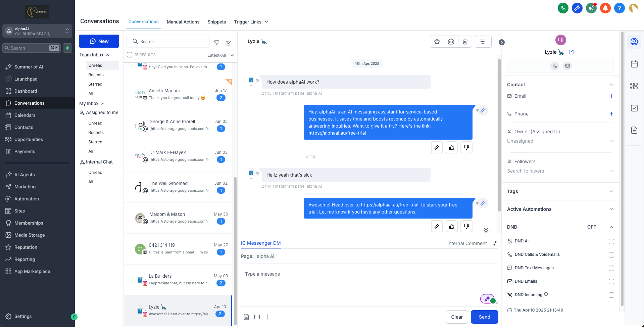Collapse contact panel arrow icon
This screenshot has width=644, height=327.
[x=501, y=42]
